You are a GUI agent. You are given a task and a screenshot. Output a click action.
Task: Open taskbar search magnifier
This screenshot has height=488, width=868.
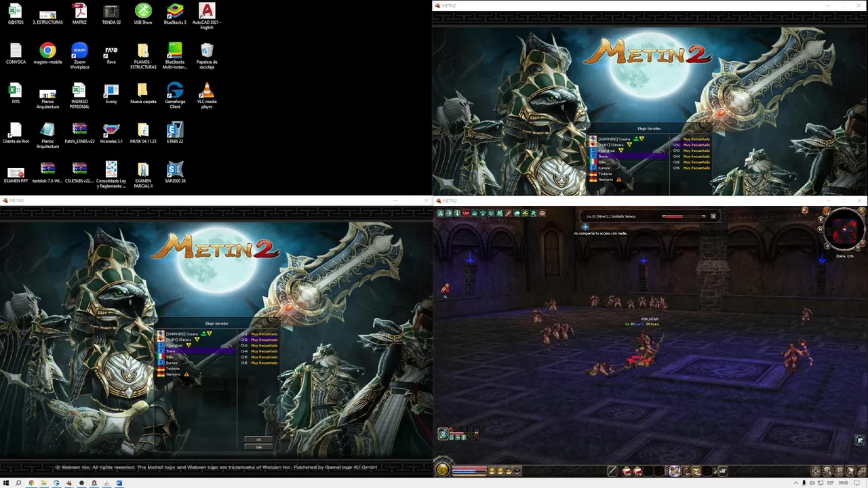(x=18, y=483)
